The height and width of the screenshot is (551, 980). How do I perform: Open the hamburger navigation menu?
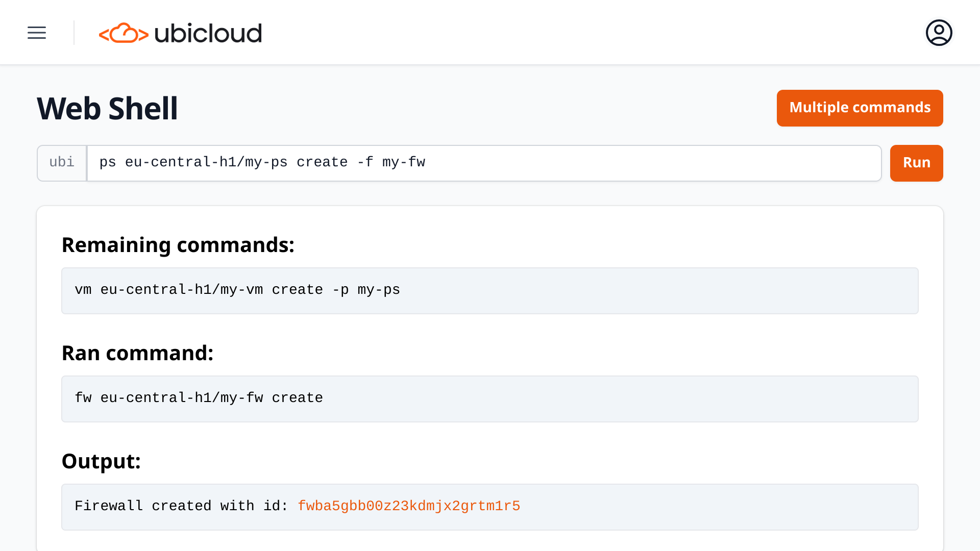pyautogui.click(x=37, y=33)
